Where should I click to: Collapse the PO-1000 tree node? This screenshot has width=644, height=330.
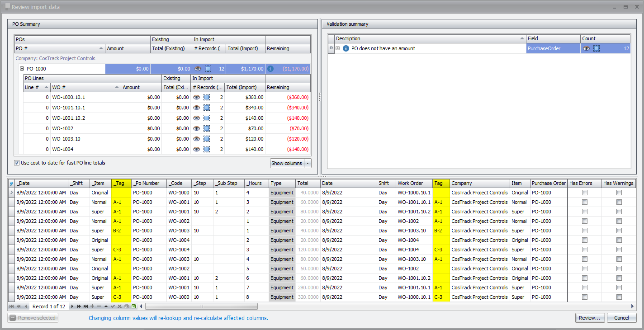[22, 69]
